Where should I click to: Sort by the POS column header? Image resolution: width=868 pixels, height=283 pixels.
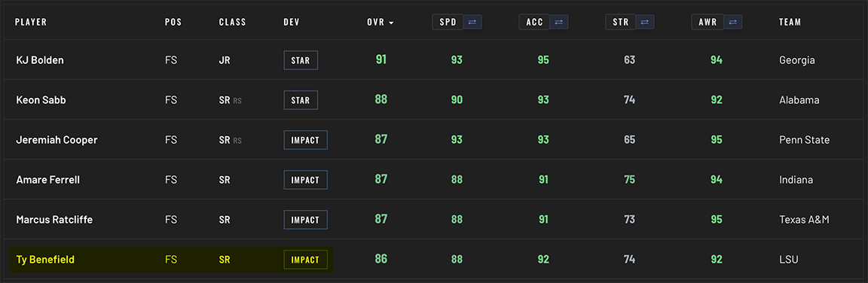[x=173, y=23]
